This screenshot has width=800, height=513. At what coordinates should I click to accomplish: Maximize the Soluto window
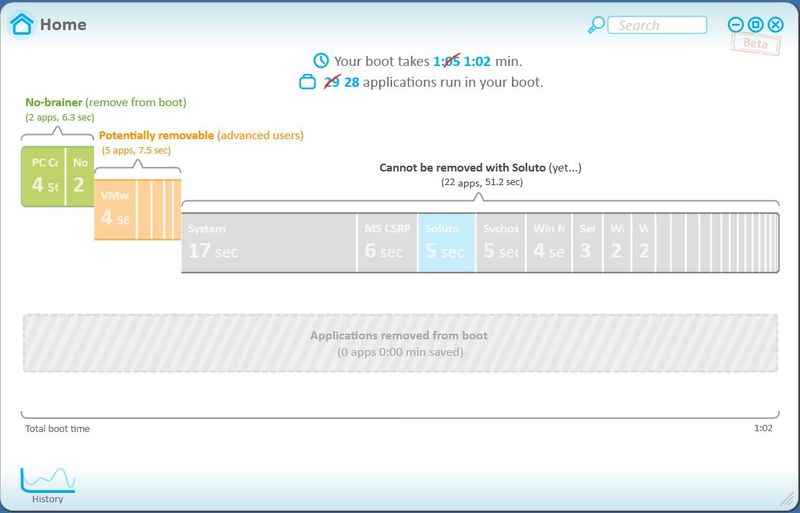[756, 25]
